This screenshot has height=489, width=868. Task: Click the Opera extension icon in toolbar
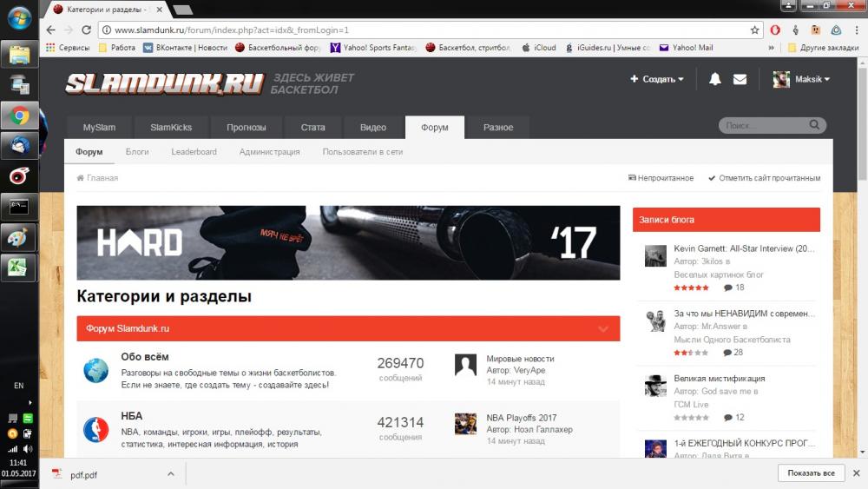coord(775,30)
